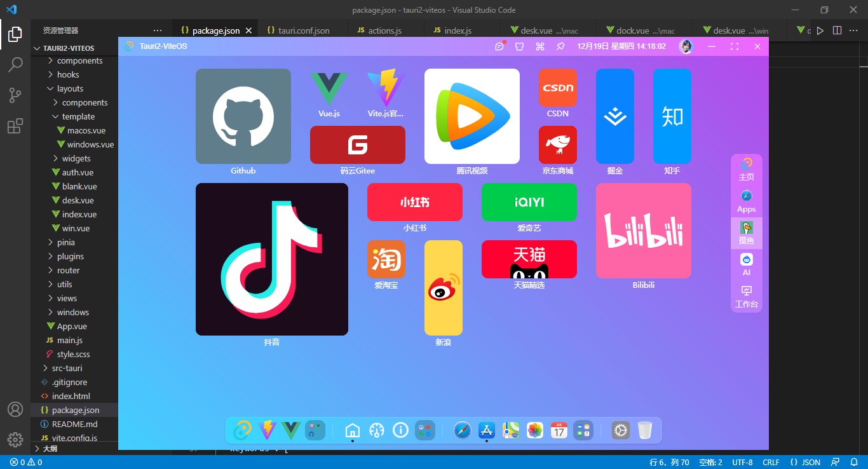The height and width of the screenshot is (469, 868).
Task: Launch the 爱淘宝 shortcut
Action: click(x=386, y=259)
